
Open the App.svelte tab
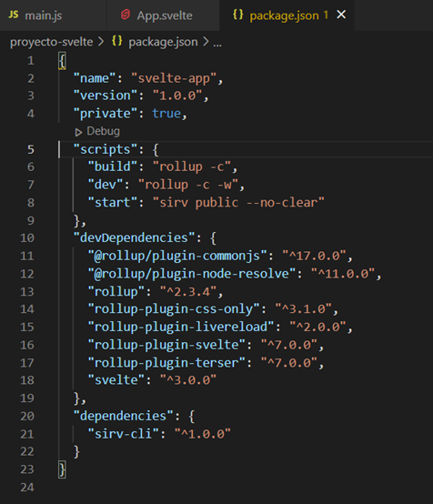(x=164, y=15)
